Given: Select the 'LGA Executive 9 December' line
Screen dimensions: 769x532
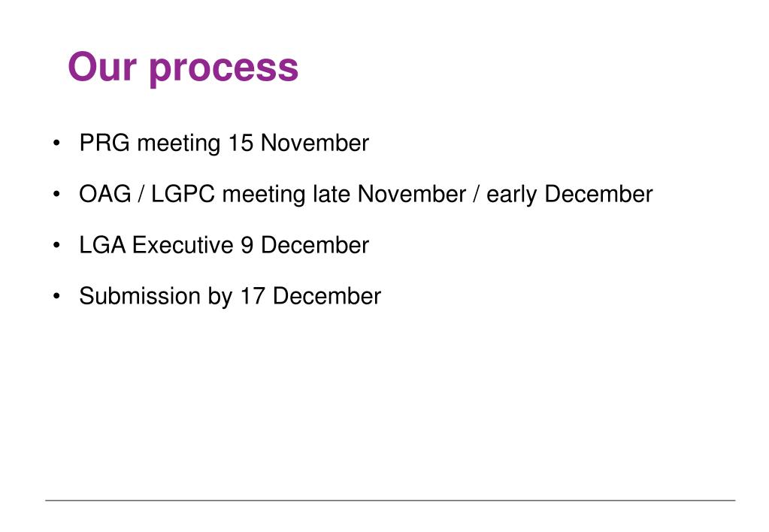Looking at the screenshot, I should (x=224, y=245).
